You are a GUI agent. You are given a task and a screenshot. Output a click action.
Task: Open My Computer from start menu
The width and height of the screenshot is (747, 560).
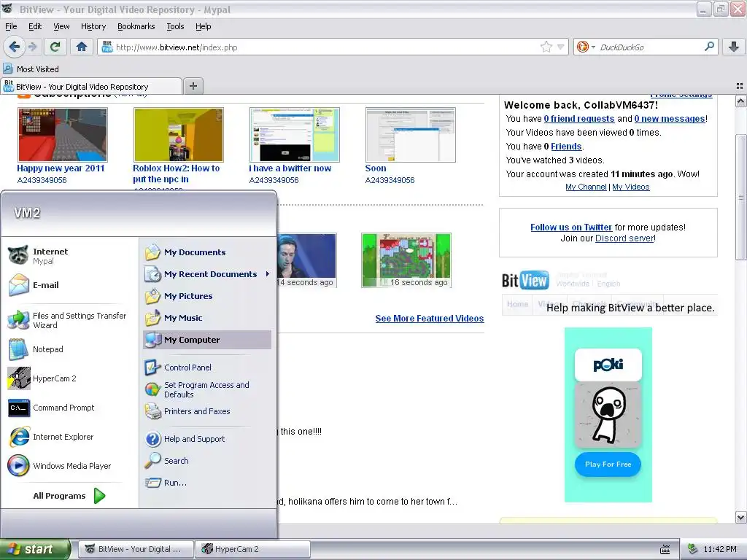206,340
